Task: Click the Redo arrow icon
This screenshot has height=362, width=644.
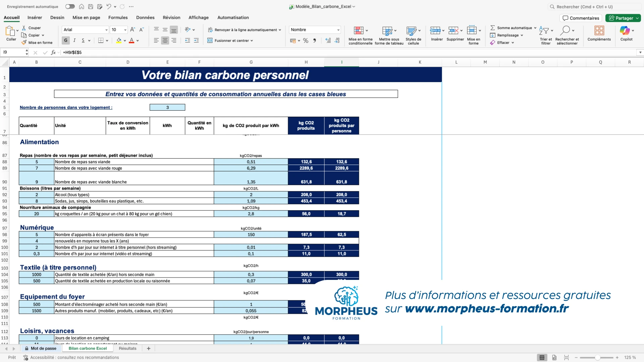Action: click(x=122, y=6)
